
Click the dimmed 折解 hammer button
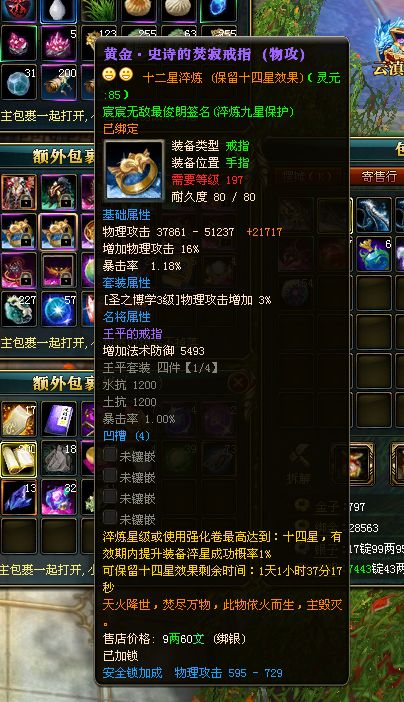299,465
